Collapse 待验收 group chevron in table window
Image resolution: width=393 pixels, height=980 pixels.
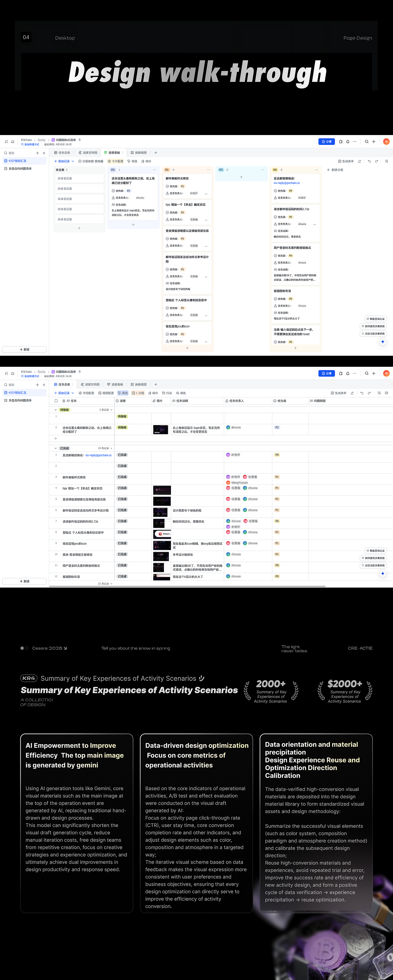click(x=56, y=410)
